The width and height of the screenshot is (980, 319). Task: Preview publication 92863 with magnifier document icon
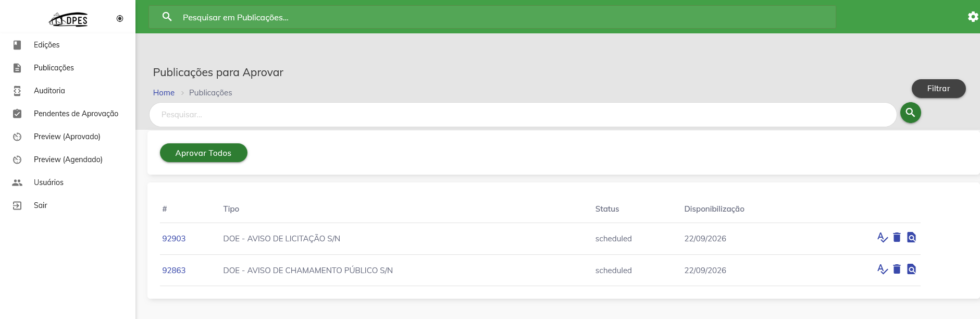point(911,269)
